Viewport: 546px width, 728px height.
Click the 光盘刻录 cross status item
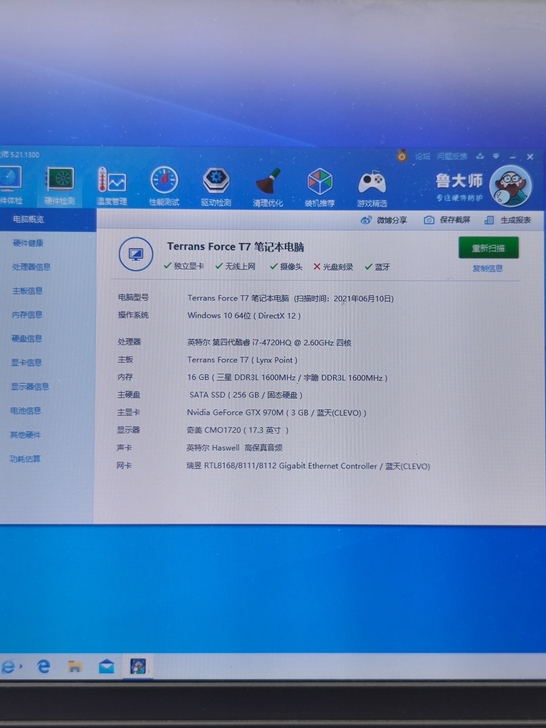333,266
